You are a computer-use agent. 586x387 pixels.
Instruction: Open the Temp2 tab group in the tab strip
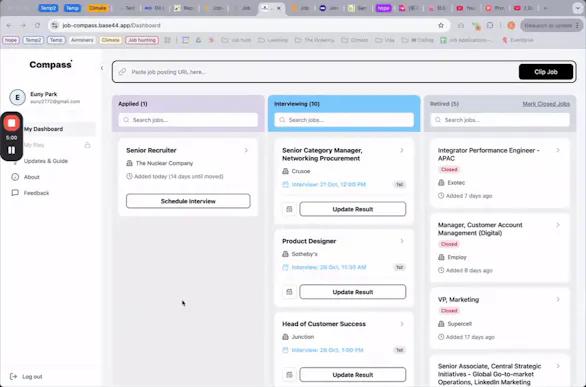pos(48,8)
